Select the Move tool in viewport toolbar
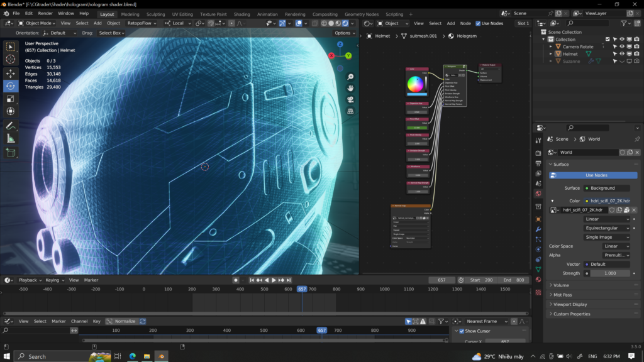Image resolution: width=644 pixels, height=362 pixels. click(x=11, y=73)
